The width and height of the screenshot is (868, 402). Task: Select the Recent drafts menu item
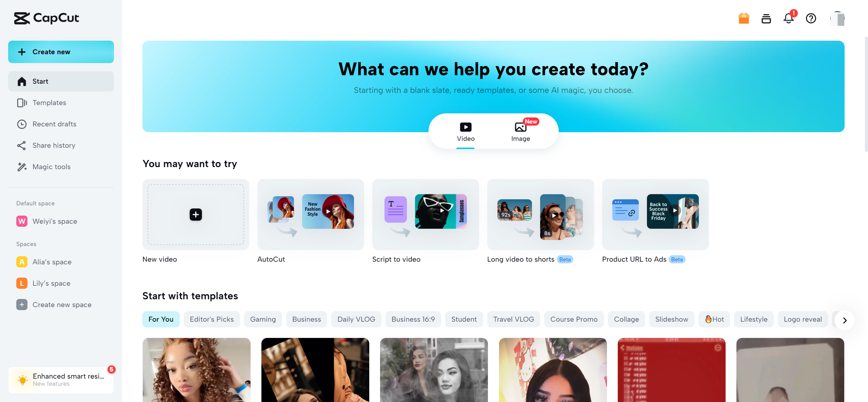click(54, 123)
